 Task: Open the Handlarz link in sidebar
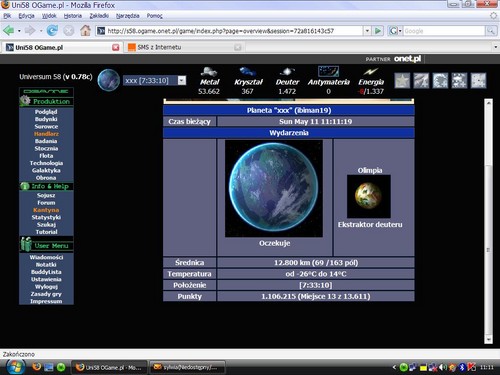46,134
